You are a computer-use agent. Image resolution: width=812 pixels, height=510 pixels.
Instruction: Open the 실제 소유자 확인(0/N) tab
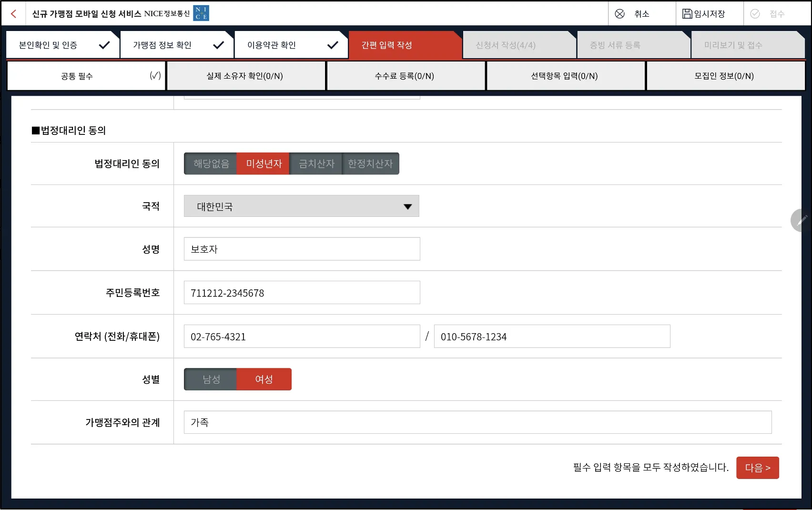tap(246, 76)
